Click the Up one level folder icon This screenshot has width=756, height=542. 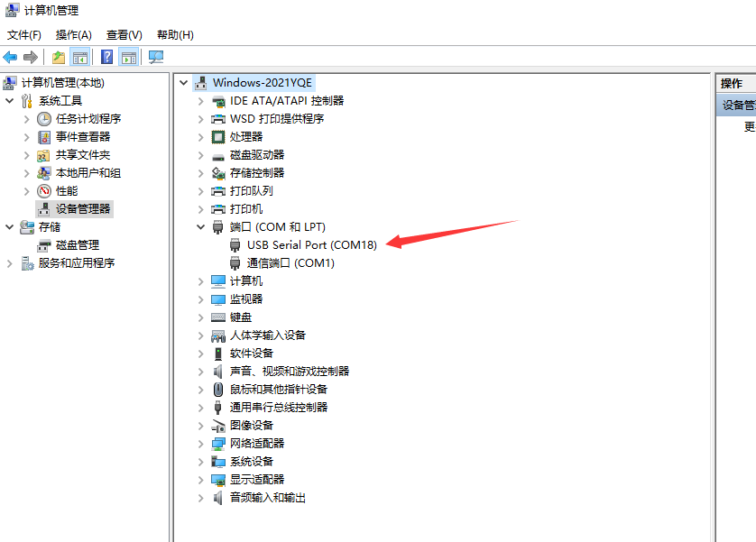tap(59, 58)
